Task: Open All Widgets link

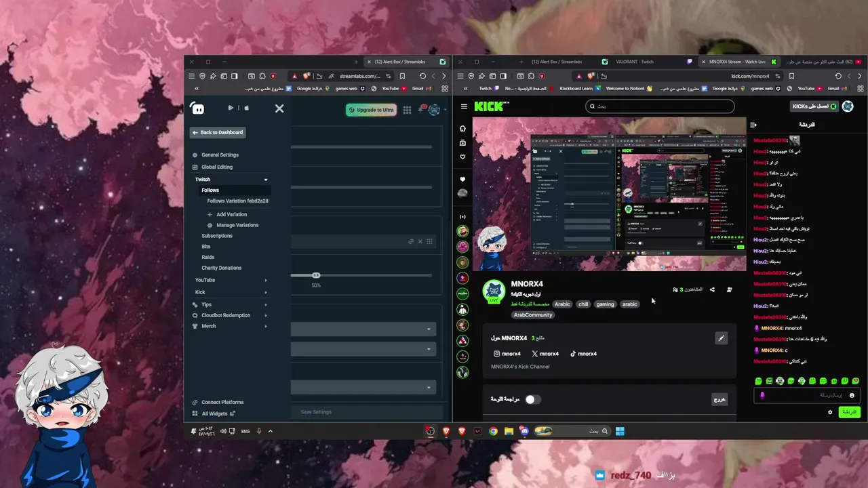Action: coord(214,413)
